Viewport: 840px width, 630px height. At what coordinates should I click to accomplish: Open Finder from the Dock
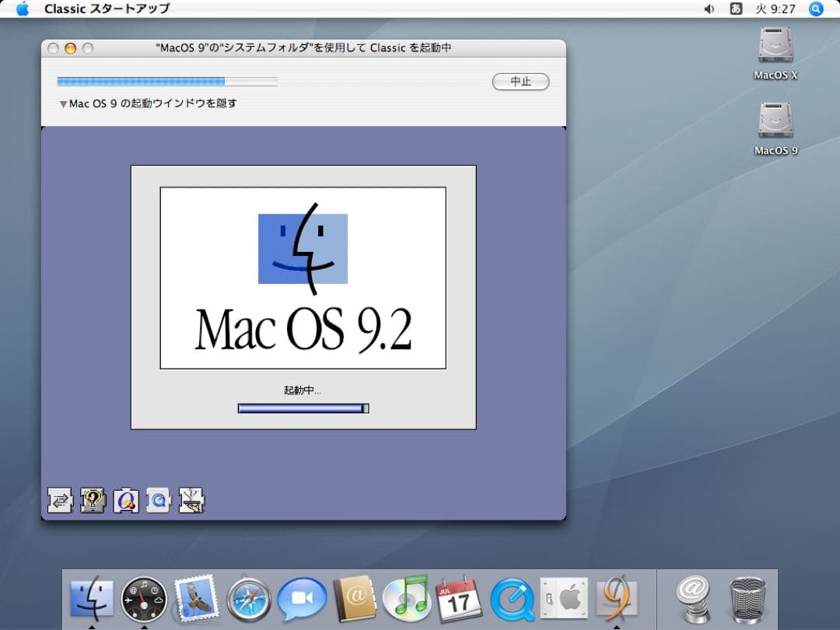(92, 599)
